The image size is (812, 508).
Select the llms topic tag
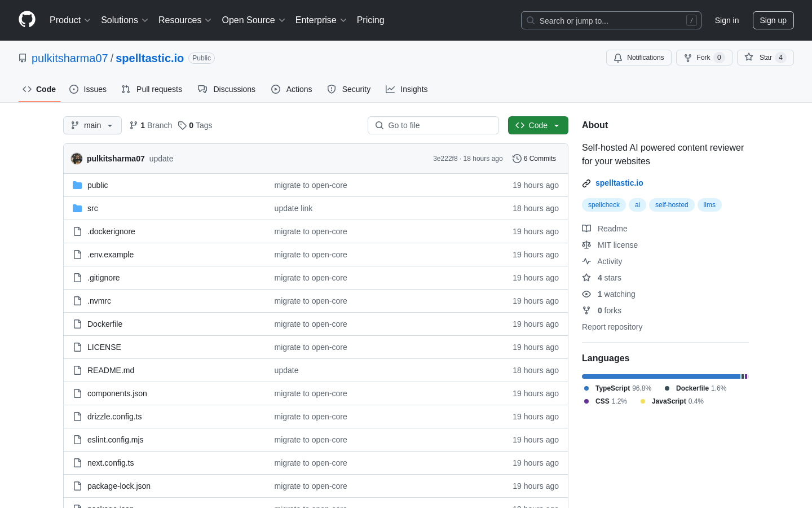(x=709, y=205)
